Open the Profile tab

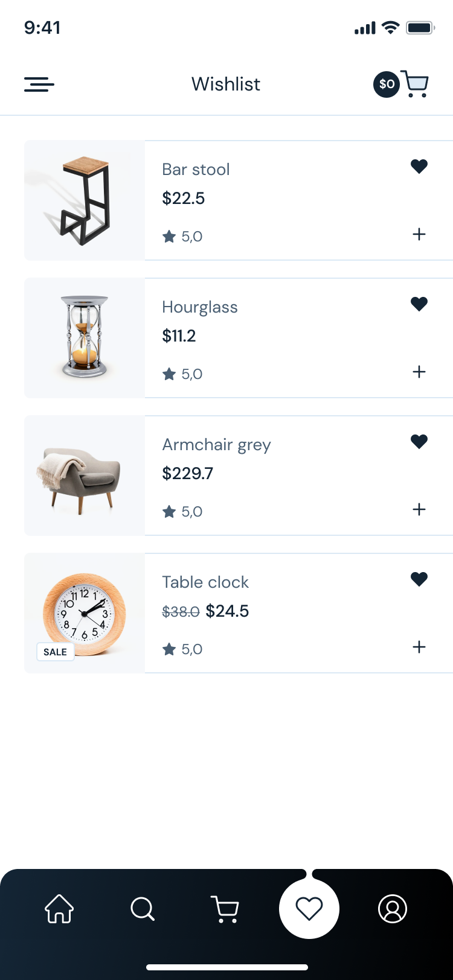click(x=393, y=909)
